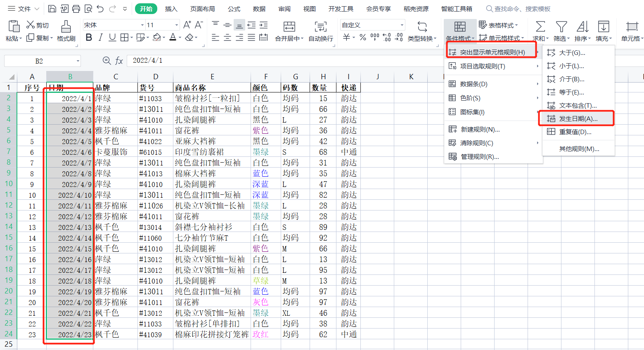This screenshot has height=350, width=644.
Task: Open the number format 自定义 dropdown
Action: pos(402,25)
